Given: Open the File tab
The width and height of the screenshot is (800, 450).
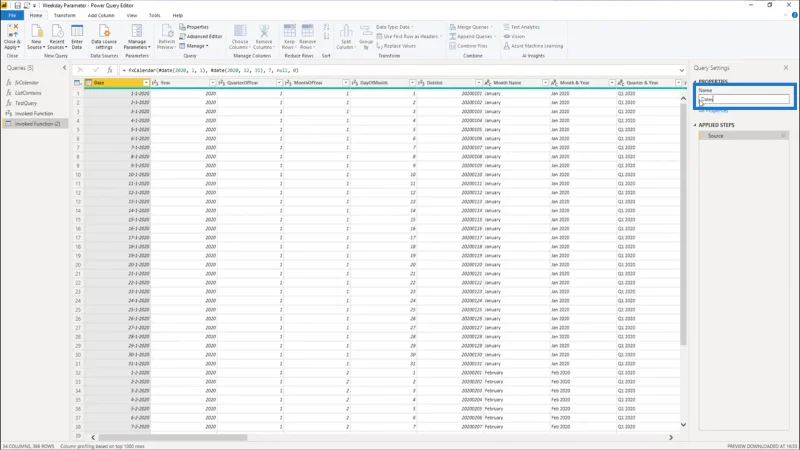Looking at the screenshot, I should (12, 15).
